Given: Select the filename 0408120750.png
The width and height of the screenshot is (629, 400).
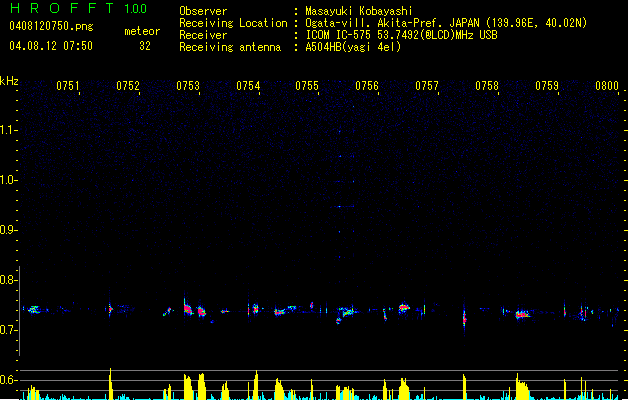Looking at the screenshot, I should pyautogui.click(x=51, y=26).
